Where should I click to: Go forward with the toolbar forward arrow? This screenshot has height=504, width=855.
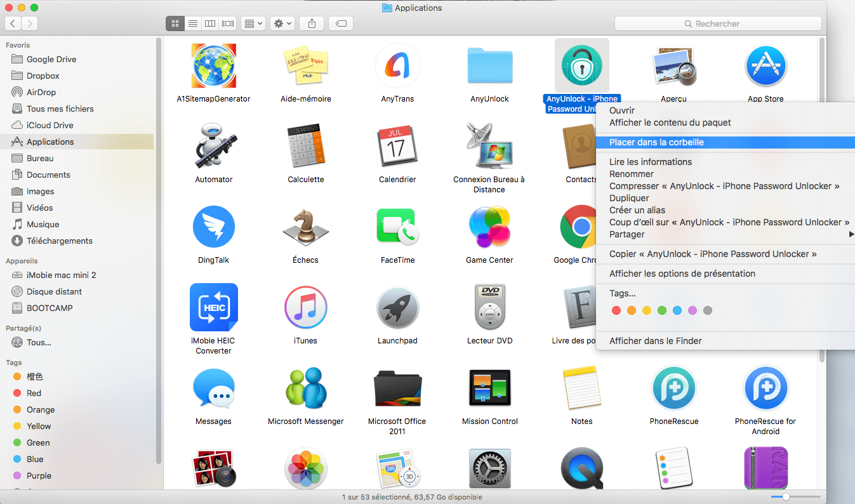29,23
